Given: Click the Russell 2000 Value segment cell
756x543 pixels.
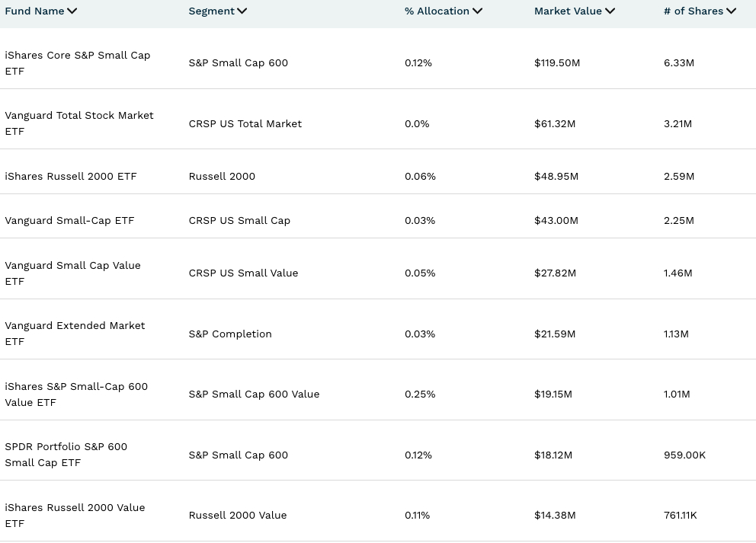Looking at the screenshot, I should pyautogui.click(x=237, y=516).
